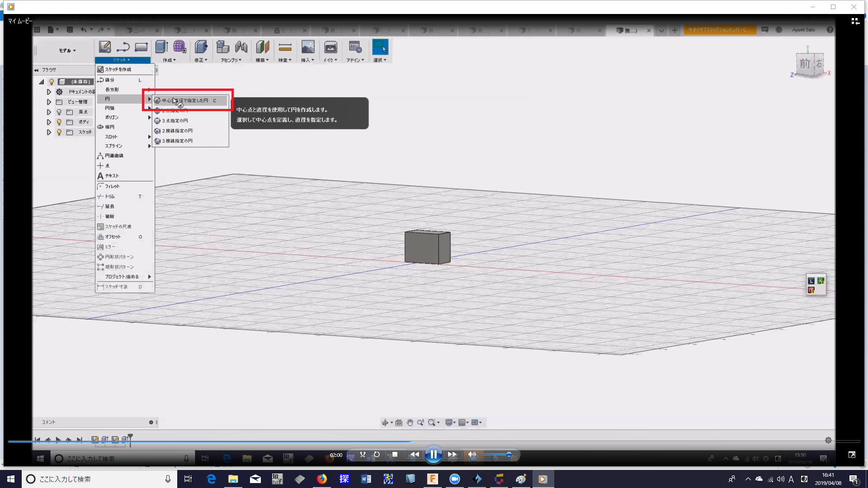The height and width of the screenshot is (488, 868).
Task: Skip to next with fast-forward button
Action: 452,455
